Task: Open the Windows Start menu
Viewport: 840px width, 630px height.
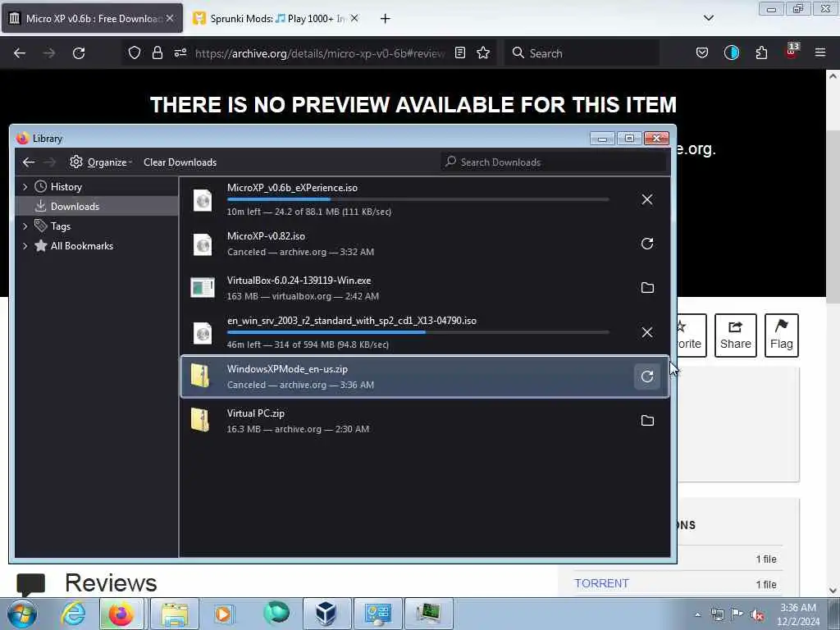Action: (21, 614)
